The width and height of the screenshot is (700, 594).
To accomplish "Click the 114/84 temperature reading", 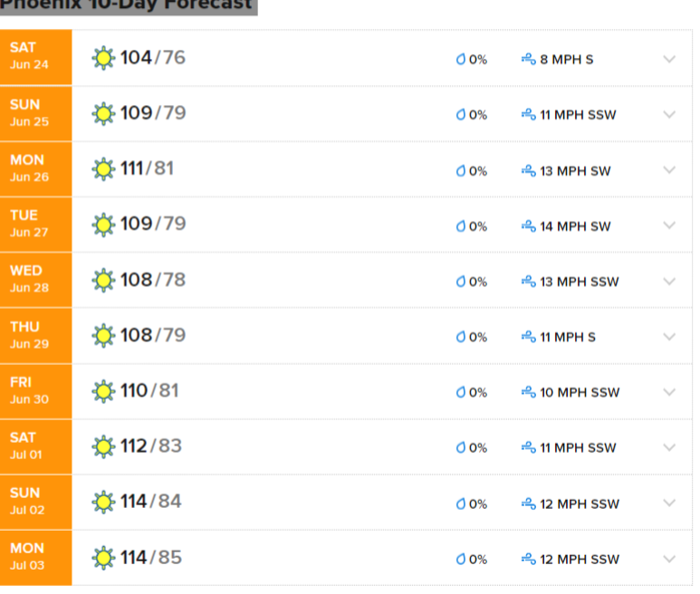I will point(151,501).
